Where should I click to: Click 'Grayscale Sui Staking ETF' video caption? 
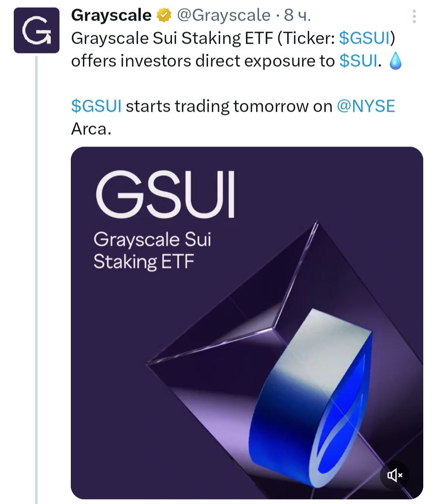[152, 250]
